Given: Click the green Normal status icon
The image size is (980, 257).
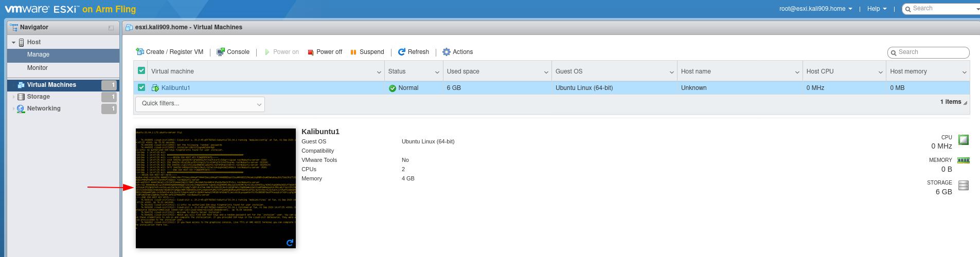Looking at the screenshot, I should click(393, 88).
